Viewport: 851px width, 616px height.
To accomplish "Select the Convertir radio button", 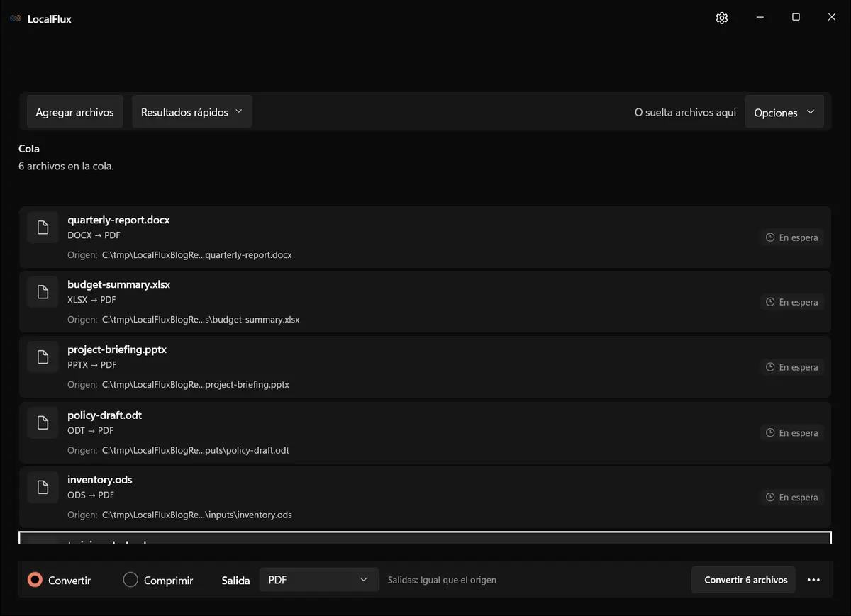I will click(35, 580).
